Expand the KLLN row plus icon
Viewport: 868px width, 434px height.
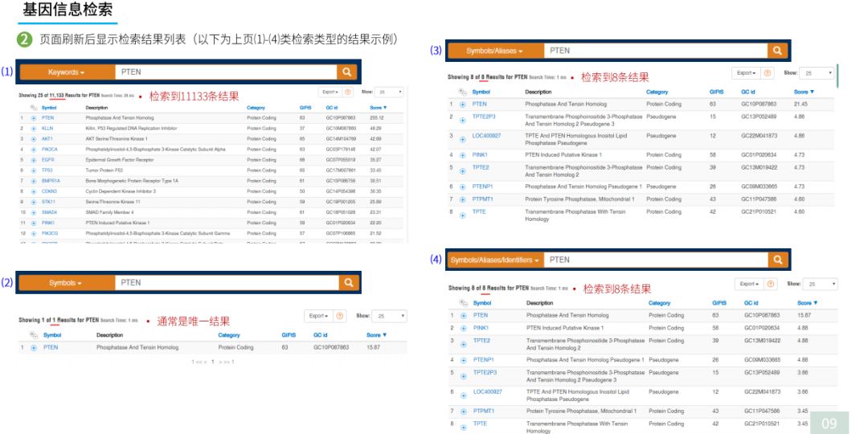33,129
